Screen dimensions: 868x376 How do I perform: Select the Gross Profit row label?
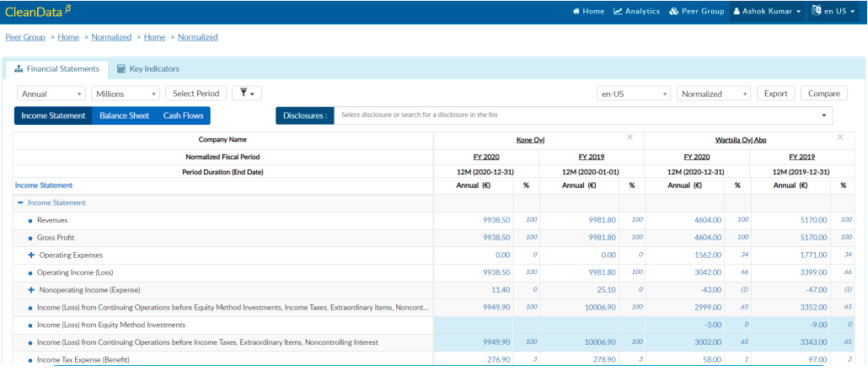coord(56,238)
